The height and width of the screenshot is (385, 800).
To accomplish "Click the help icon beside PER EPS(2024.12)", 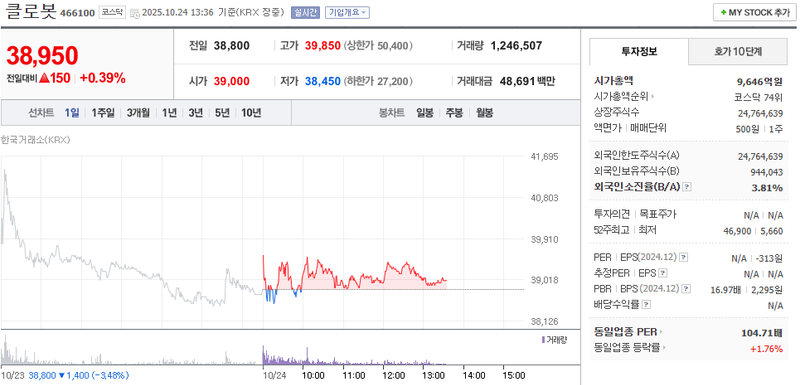I will pos(684,258).
